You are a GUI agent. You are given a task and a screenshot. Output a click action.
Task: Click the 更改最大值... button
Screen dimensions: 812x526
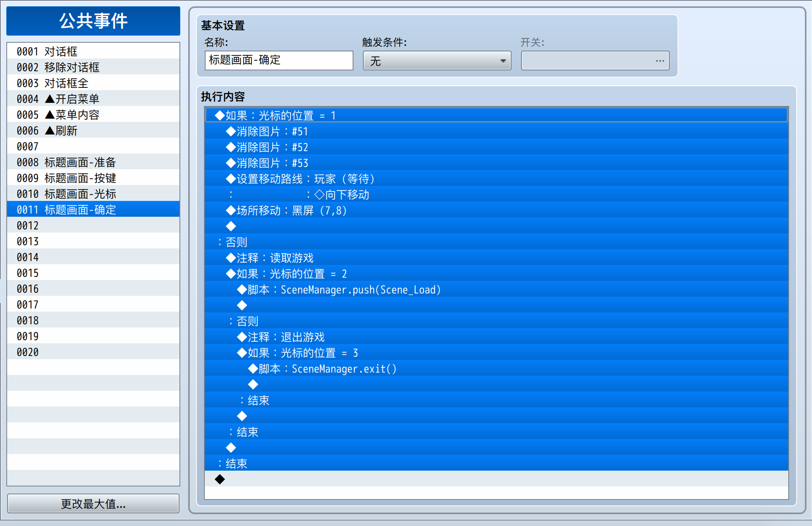[93, 503]
